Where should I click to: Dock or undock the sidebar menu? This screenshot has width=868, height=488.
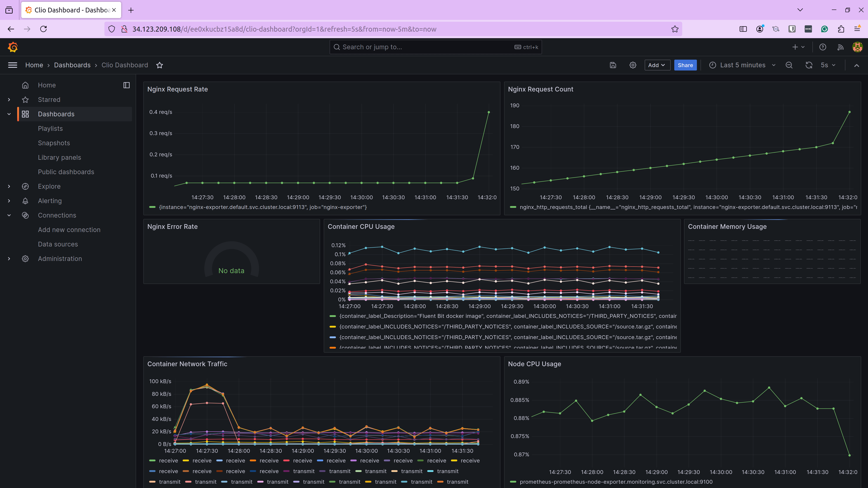click(x=126, y=85)
